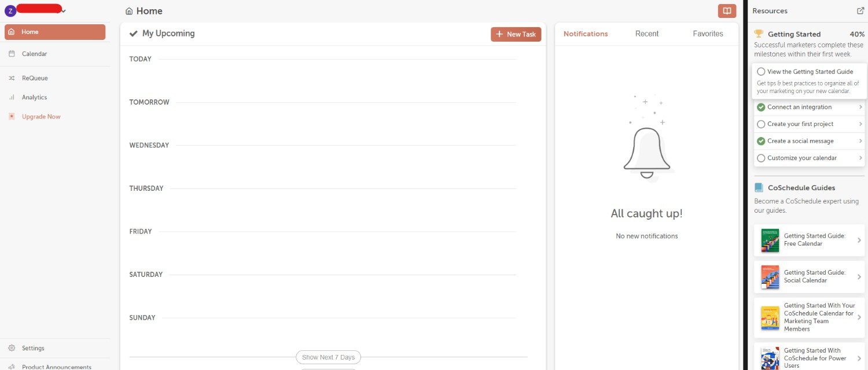This screenshot has width=868, height=370.
Task: Click the book icon to hide Resources panel
Action: [x=727, y=10]
